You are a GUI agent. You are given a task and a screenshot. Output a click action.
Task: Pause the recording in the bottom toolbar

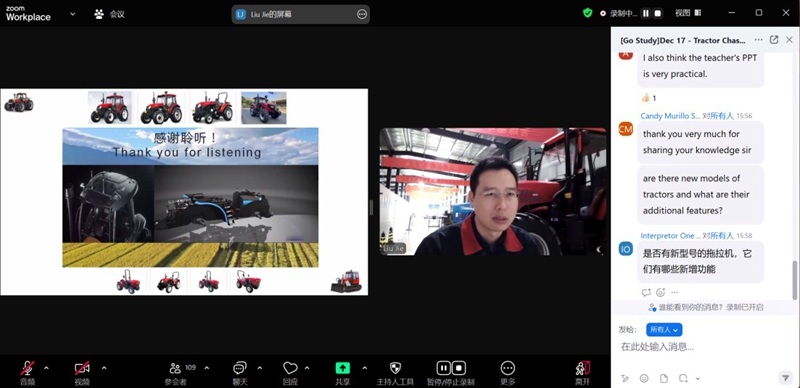(444, 368)
